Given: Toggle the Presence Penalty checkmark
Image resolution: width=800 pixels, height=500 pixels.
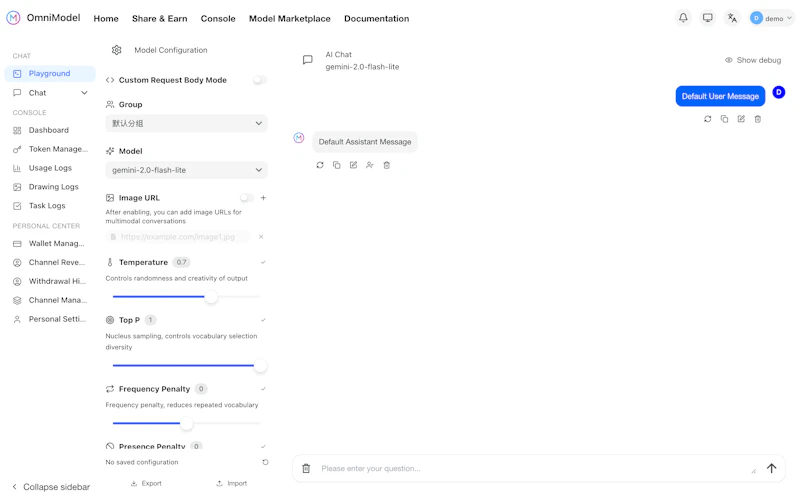Looking at the screenshot, I should click(263, 446).
